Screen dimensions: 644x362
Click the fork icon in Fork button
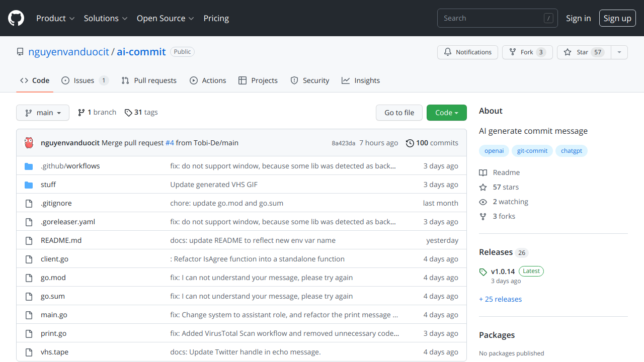(513, 52)
